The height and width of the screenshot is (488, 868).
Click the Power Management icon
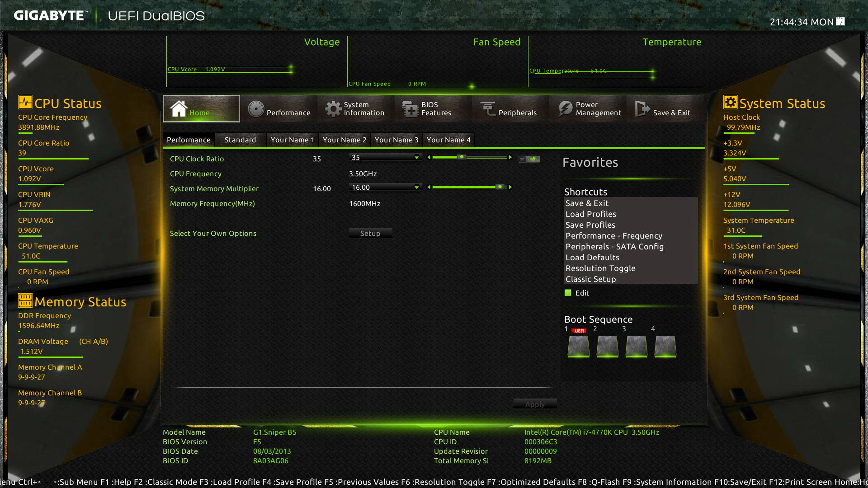[x=565, y=109]
